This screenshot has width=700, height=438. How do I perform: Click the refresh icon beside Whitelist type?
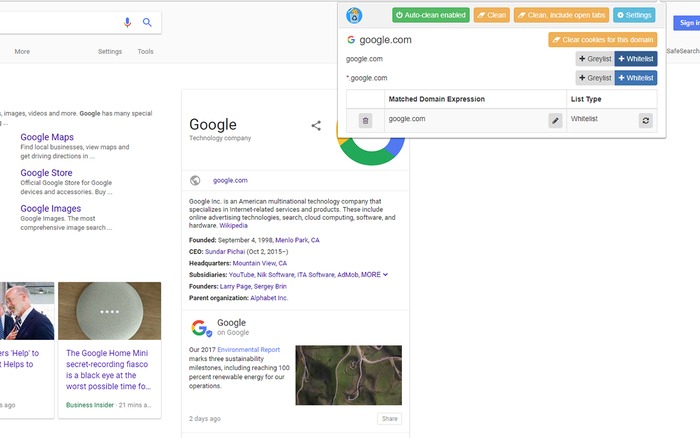[x=646, y=120]
